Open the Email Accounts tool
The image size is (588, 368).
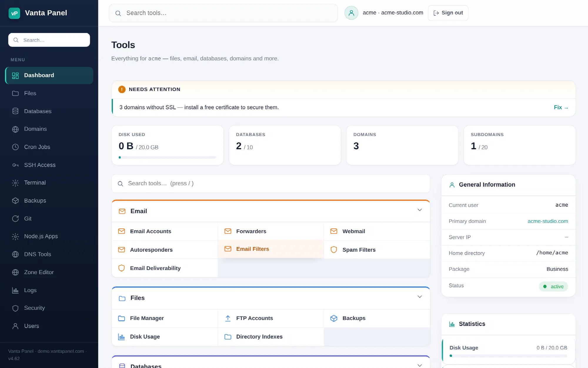click(165, 231)
